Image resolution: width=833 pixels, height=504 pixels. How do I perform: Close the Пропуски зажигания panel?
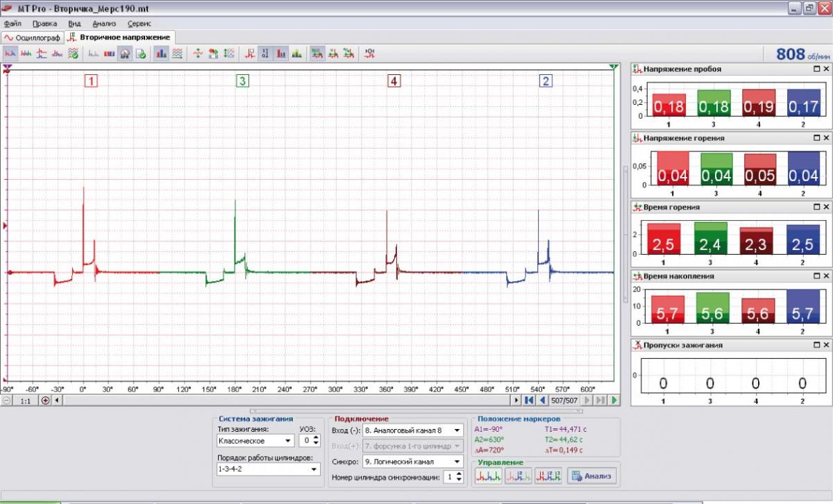[x=826, y=345]
